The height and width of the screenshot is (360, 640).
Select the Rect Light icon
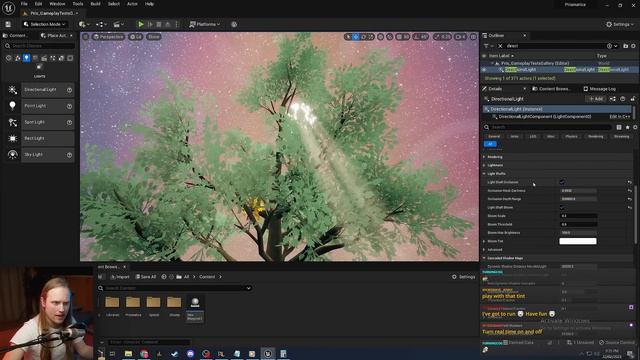[x=13, y=138]
